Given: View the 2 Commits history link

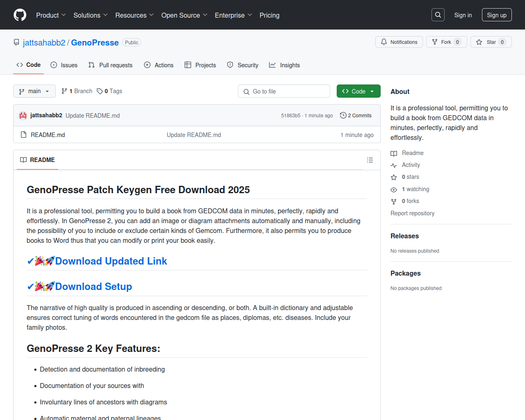Looking at the screenshot, I should coord(356,116).
